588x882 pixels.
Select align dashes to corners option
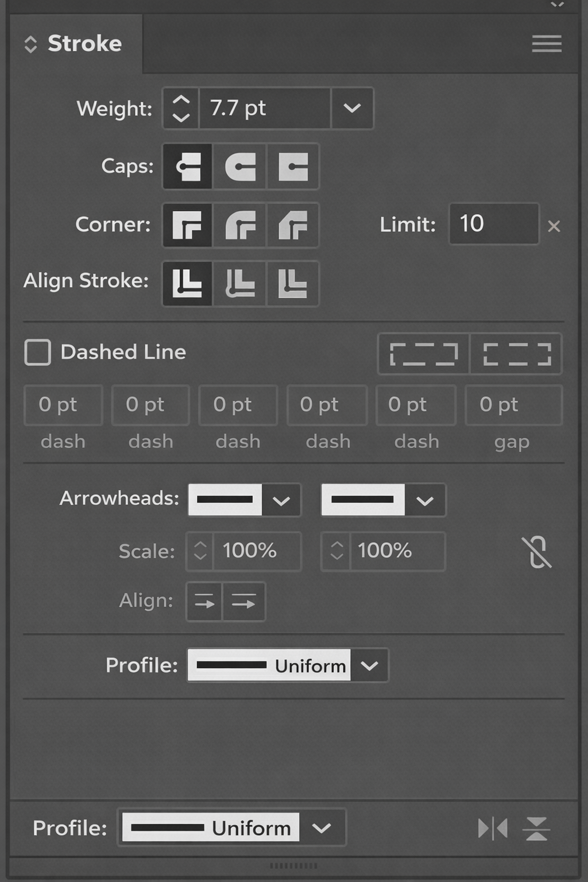coord(516,354)
